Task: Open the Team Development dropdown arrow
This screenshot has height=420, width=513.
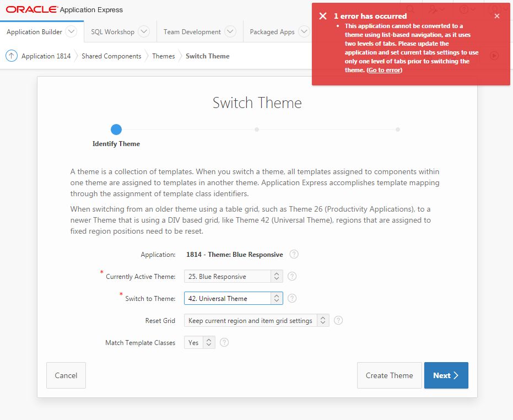Action: [x=230, y=31]
